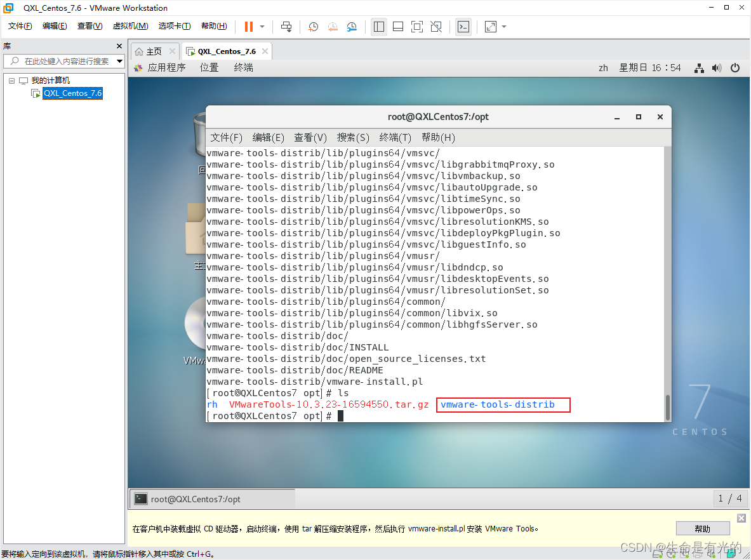Open VMware 文件(F) menu

click(x=20, y=26)
